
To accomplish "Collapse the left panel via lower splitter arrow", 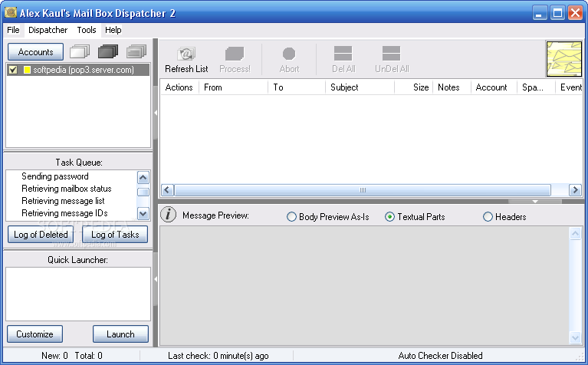I will click(x=156, y=279).
